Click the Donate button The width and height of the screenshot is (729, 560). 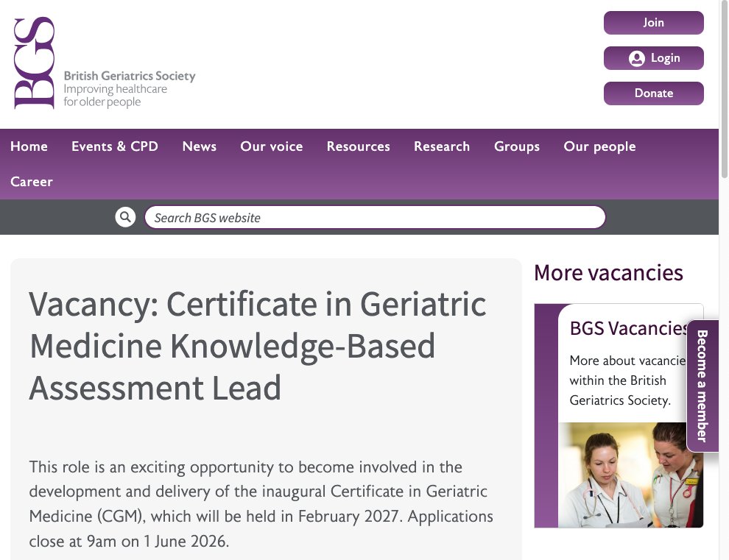(x=654, y=93)
